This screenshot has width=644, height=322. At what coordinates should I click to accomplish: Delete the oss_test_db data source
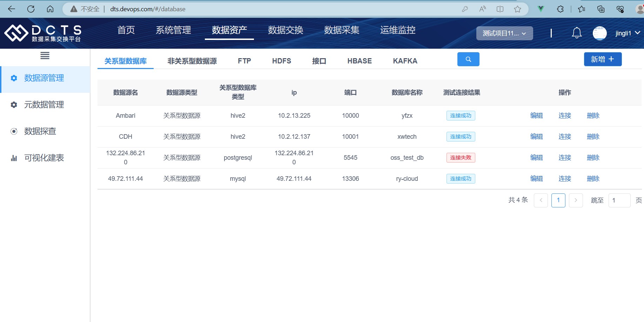593,158
